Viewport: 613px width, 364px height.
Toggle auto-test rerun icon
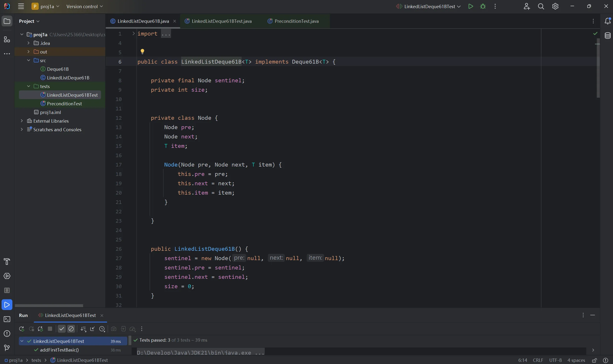click(x=40, y=329)
